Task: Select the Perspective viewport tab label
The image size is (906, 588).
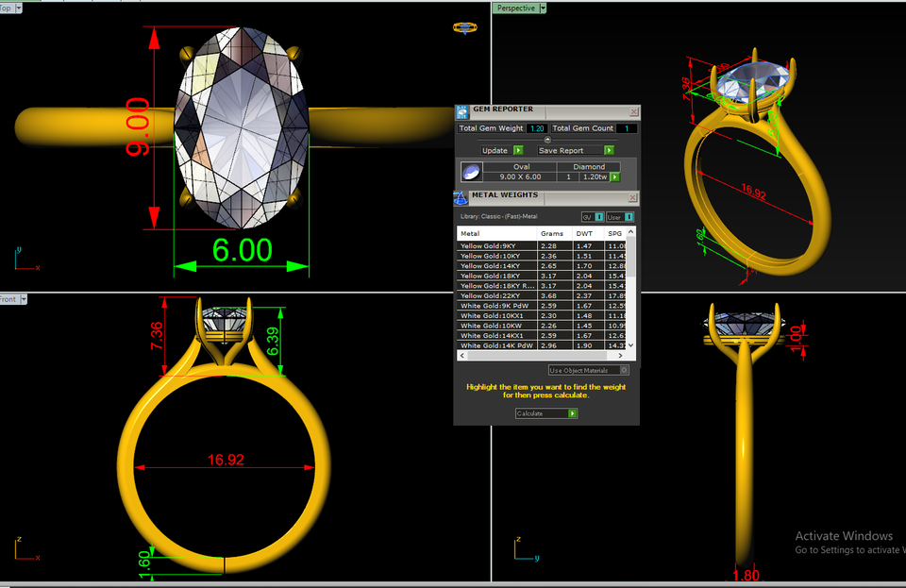Action: coord(515,8)
